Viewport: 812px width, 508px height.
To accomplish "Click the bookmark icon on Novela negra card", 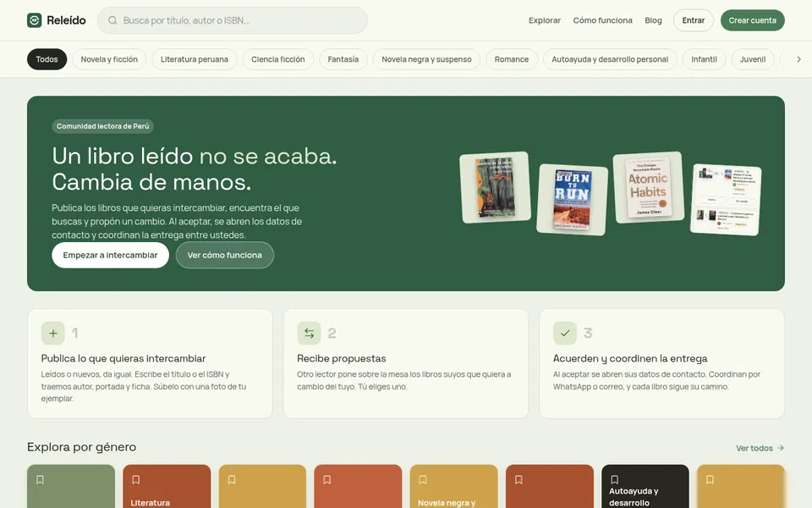I will (x=423, y=479).
